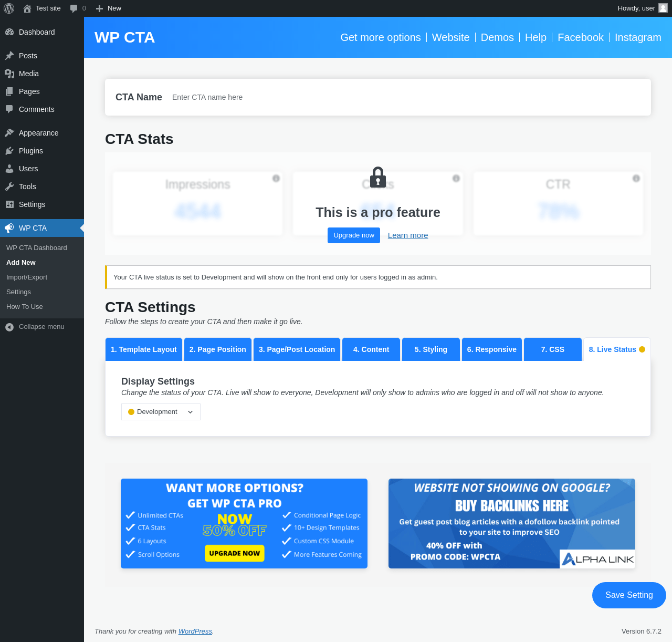Click the Clicks card info icon

pos(456,178)
